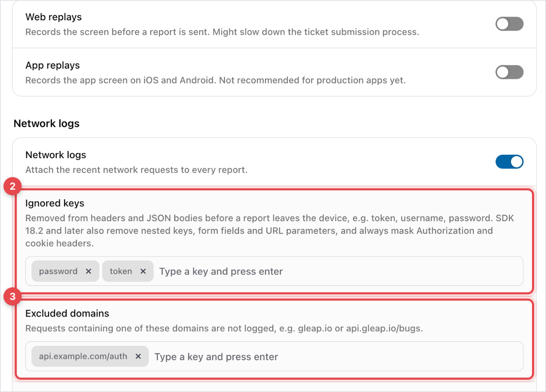Remove the password ignored key chip
This screenshot has width=546, height=392.
[x=89, y=271]
